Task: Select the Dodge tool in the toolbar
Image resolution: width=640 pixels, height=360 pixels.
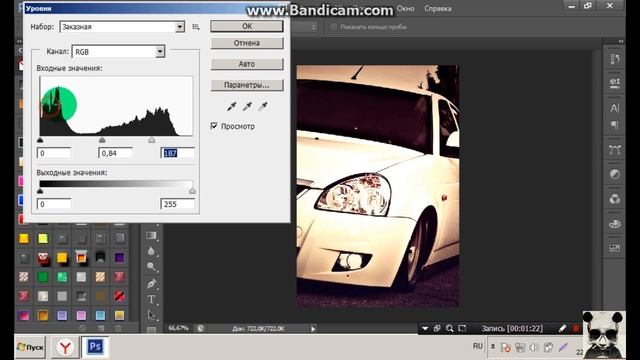Action: (x=151, y=267)
